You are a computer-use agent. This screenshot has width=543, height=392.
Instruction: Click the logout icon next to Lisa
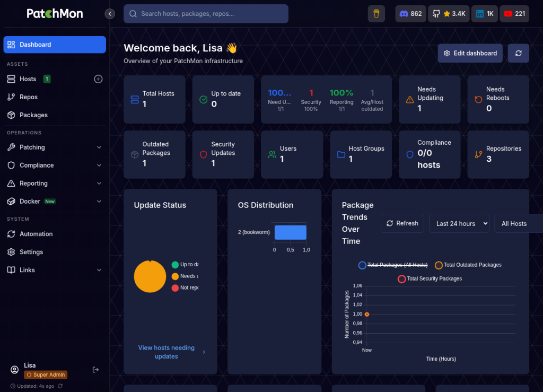tap(95, 370)
